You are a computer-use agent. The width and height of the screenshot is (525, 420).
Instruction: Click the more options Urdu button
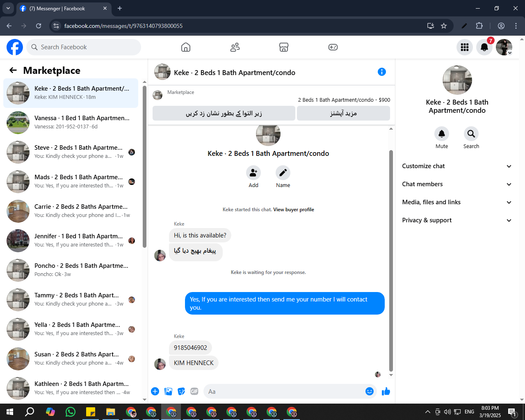pyautogui.click(x=343, y=113)
